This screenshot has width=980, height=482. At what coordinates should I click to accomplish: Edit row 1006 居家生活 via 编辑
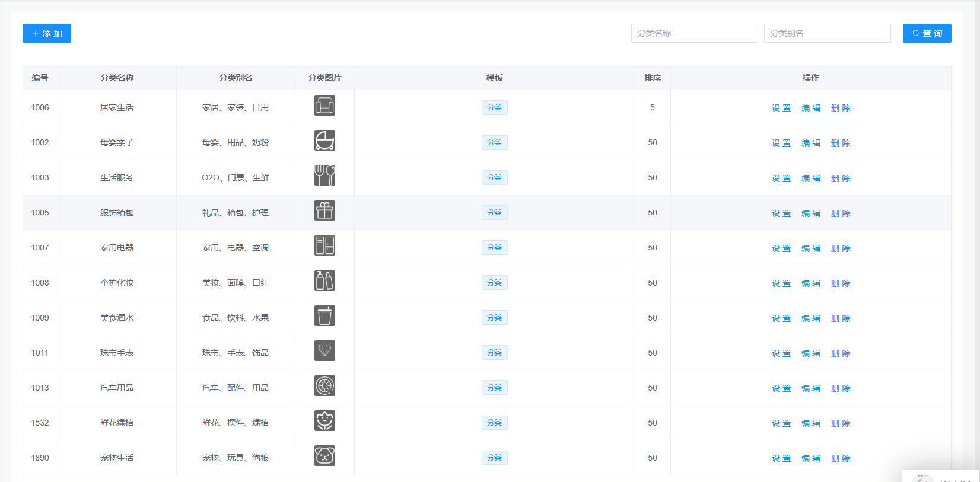click(811, 108)
